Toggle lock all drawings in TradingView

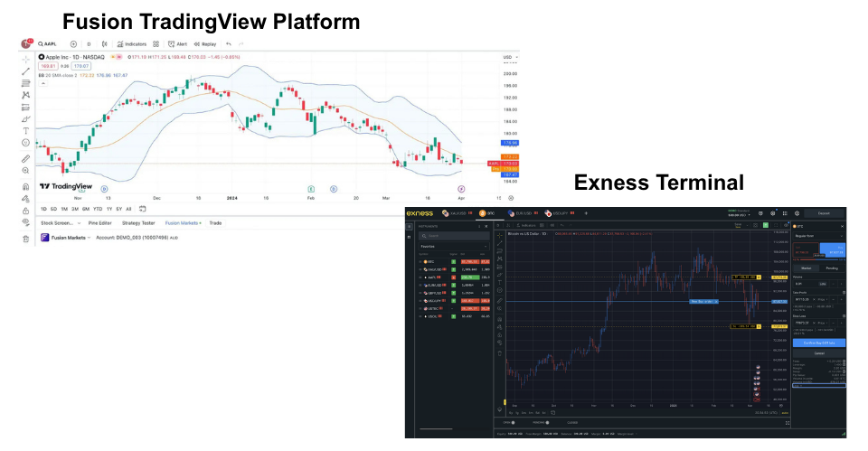(x=25, y=211)
